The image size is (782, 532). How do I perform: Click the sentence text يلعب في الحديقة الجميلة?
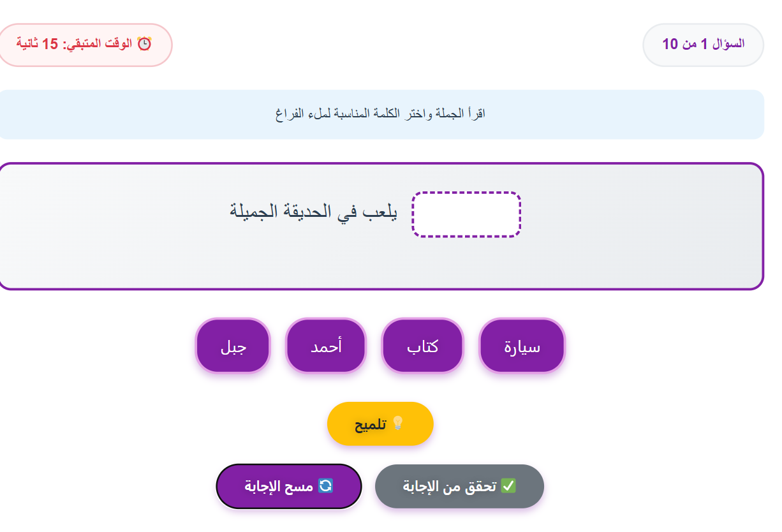(313, 211)
